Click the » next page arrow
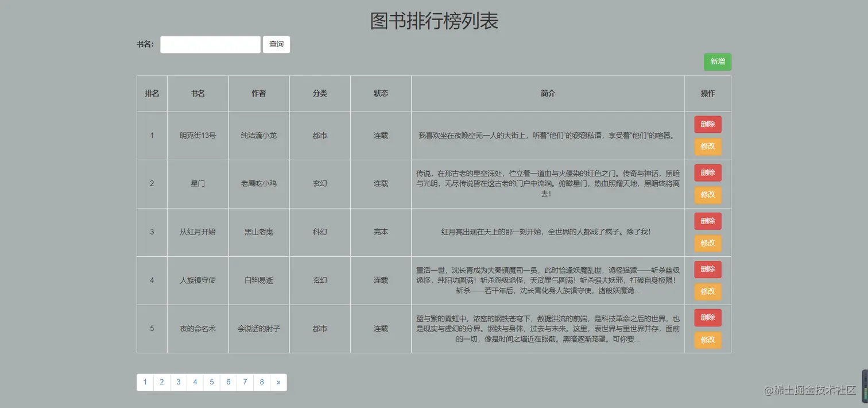The image size is (868, 408). point(278,382)
